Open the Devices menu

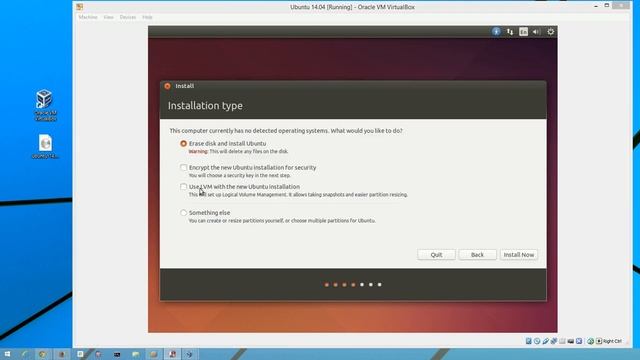(x=128, y=17)
